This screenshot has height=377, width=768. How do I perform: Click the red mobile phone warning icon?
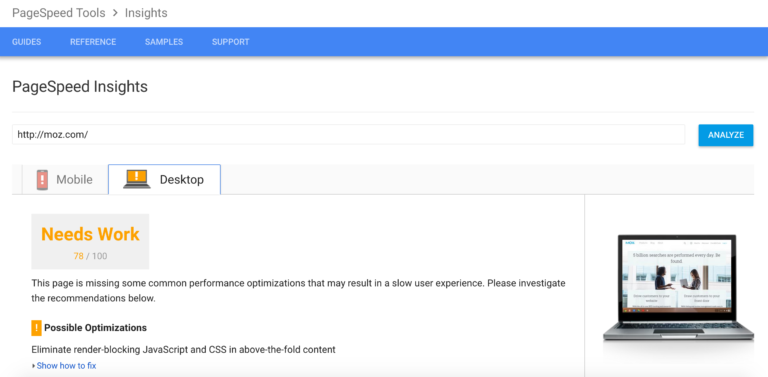42,180
